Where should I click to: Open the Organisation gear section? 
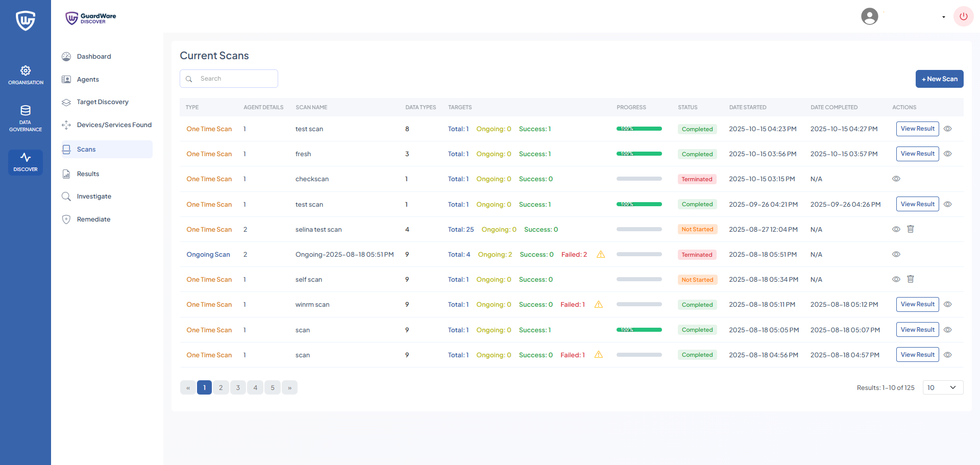coord(26,75)
